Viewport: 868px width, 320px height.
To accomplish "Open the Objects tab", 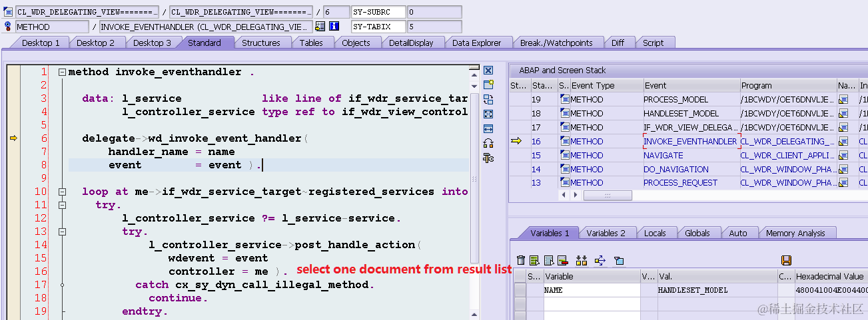I will (356, 43).
